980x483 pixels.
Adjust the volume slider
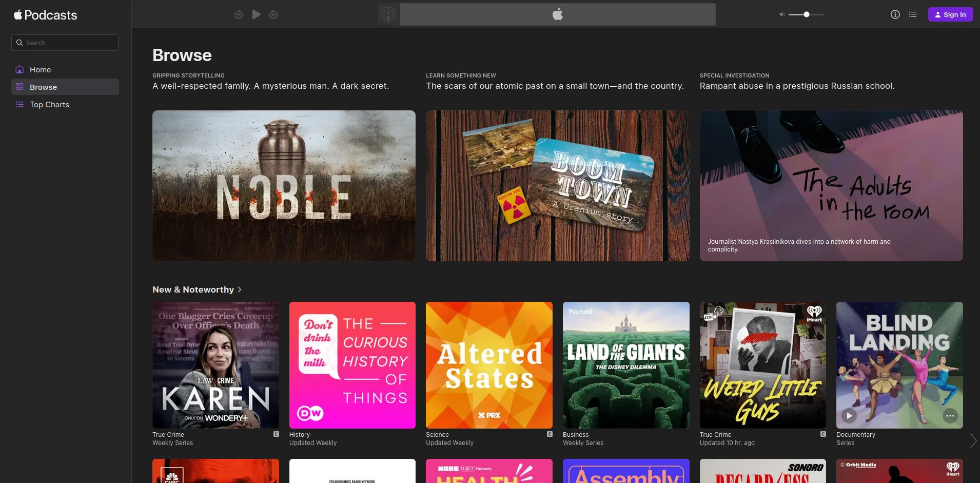[807, 14]
